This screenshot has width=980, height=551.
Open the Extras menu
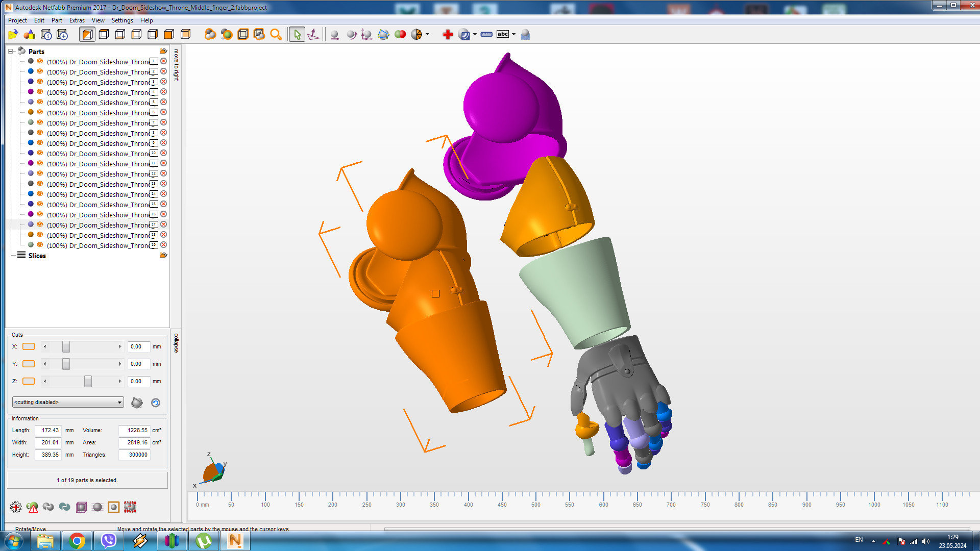[77, 20]
